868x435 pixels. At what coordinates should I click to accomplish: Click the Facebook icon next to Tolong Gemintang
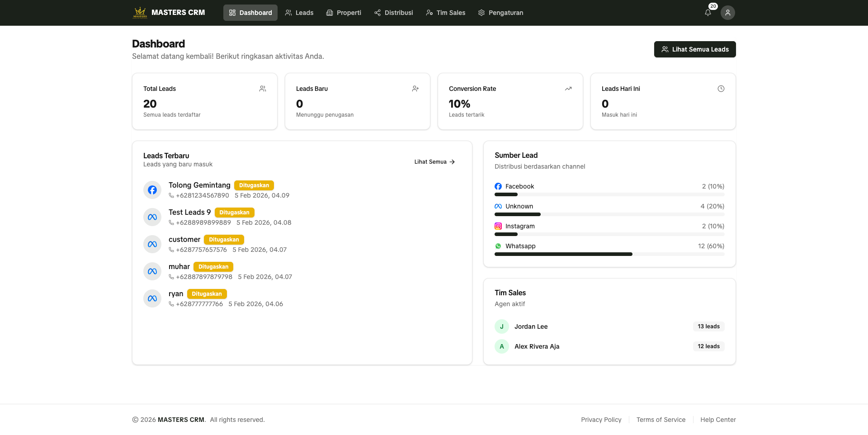coord(152,190)
